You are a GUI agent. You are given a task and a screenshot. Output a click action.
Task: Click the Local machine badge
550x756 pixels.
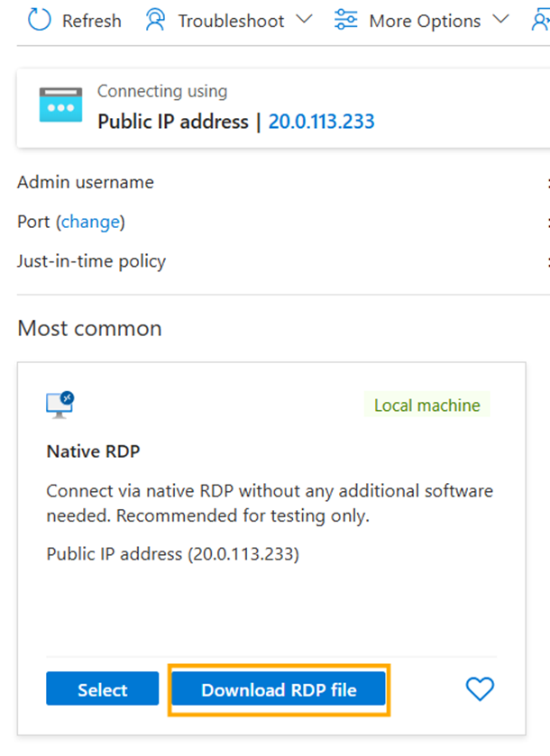426,405
